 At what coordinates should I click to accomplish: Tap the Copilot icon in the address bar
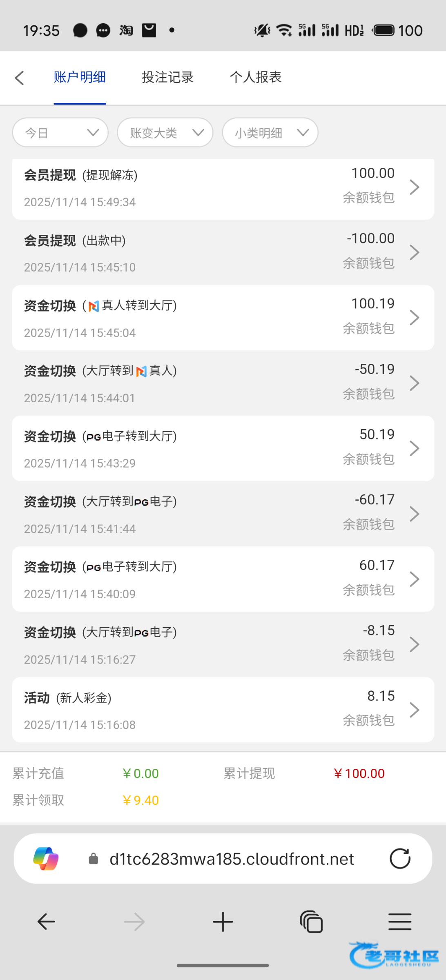[x=46, y=858]
